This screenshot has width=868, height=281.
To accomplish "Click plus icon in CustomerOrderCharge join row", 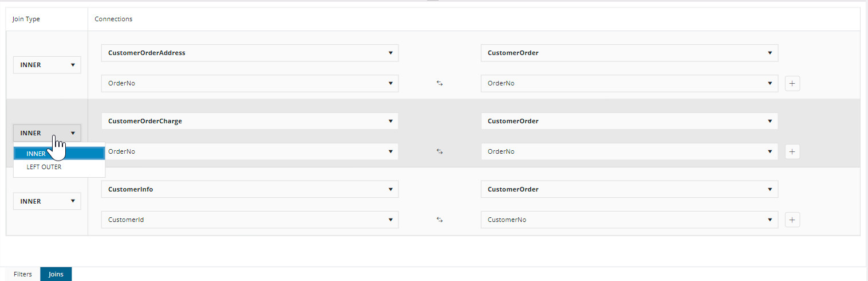I will pyautogui.click(x=792, y=152).
